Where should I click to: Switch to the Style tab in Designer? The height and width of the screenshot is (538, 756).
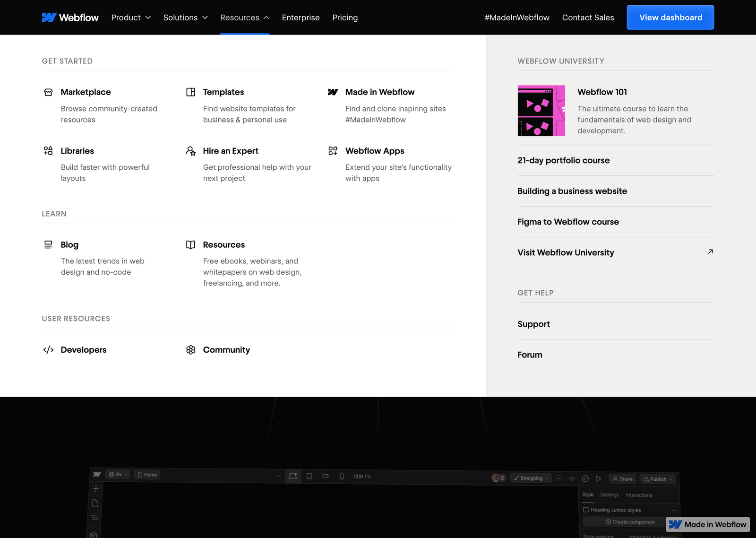click(588, 495)
